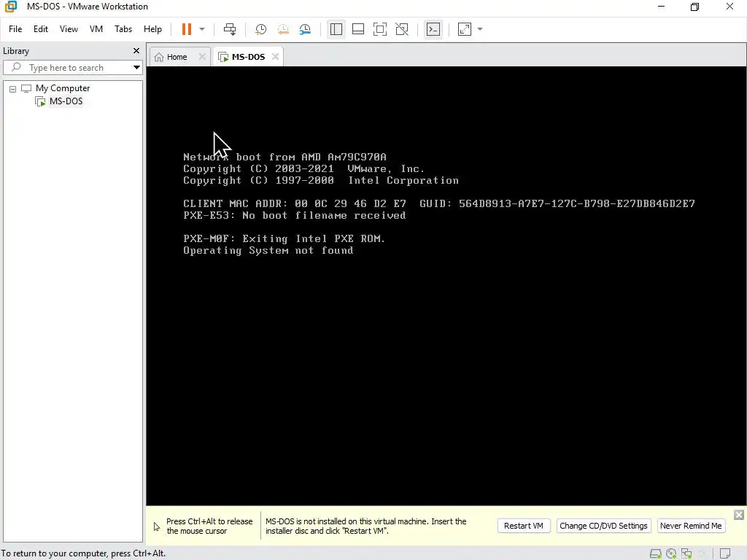
Task: Open the File menu
Action: click(15, 29)
